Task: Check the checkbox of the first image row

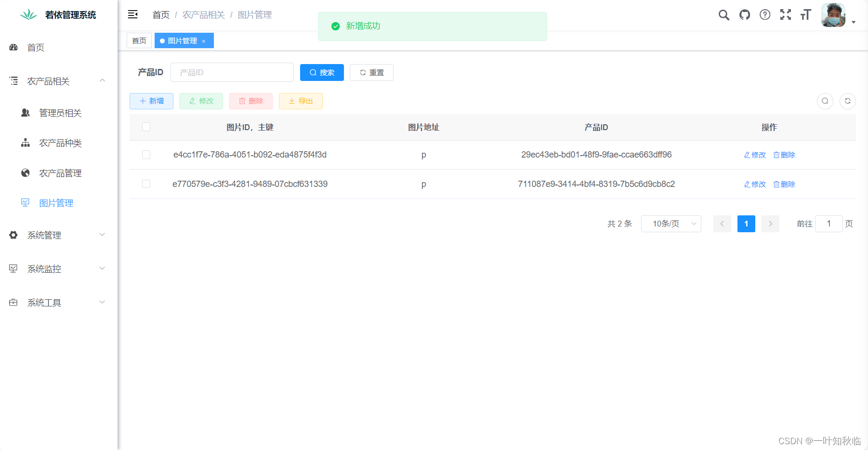Action: pos(146,155)
